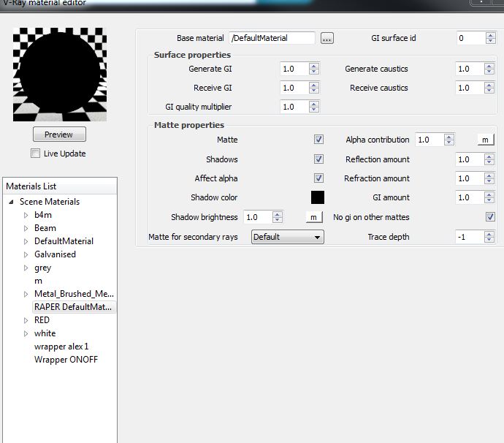Click the Generate GI value field
Screen dimensions: 504x443
click(294, 69)
